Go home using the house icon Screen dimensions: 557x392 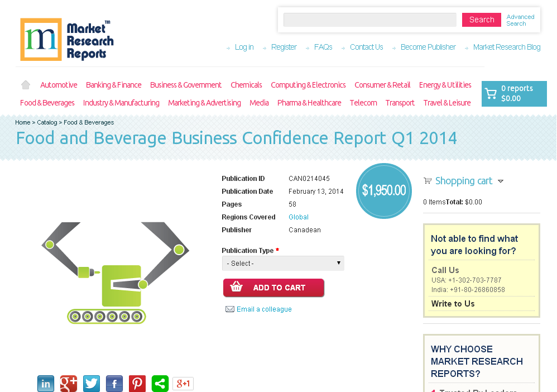click(25, 84)
